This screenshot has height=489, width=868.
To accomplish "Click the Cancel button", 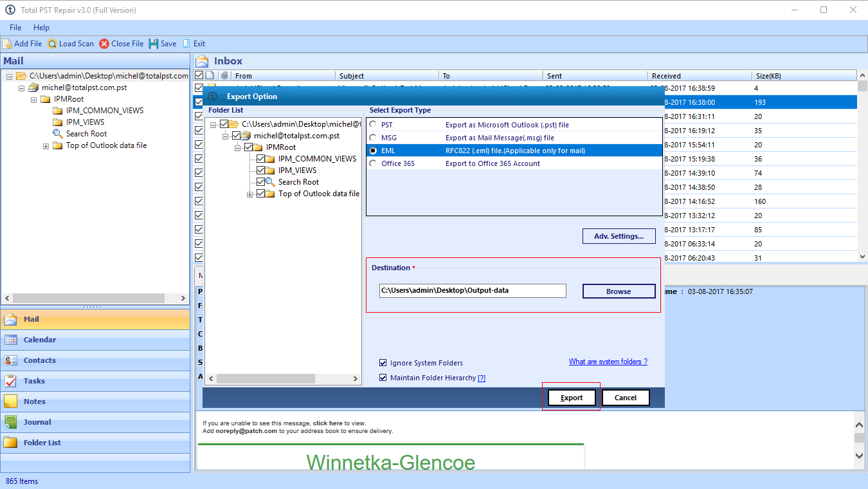I will click(626, 398).
